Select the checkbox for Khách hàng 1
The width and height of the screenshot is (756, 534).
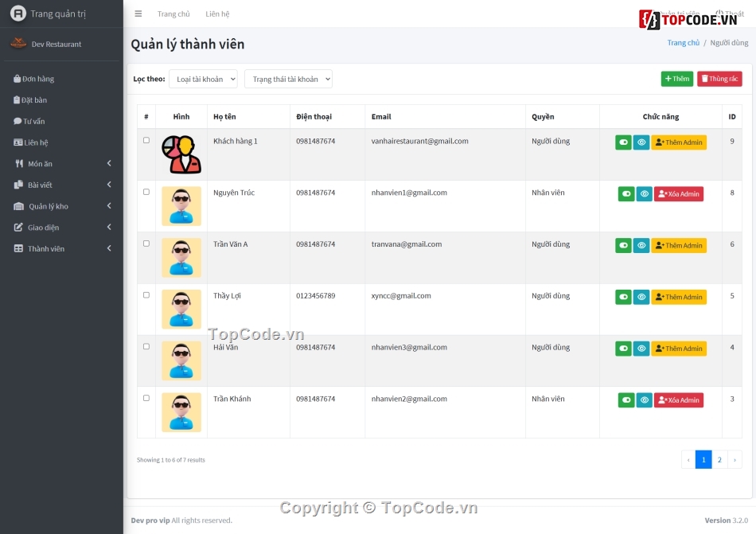(146, 141)
